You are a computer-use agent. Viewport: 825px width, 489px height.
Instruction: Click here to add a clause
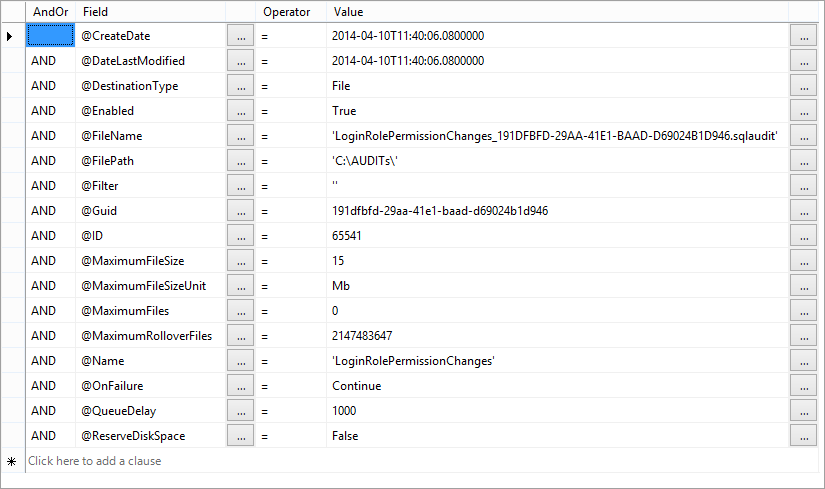click(x=95, y=461)
